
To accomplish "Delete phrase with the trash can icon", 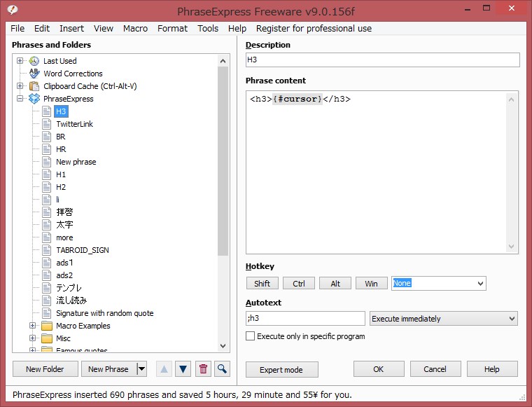I will pyautogui.click(x=203, y=369).
